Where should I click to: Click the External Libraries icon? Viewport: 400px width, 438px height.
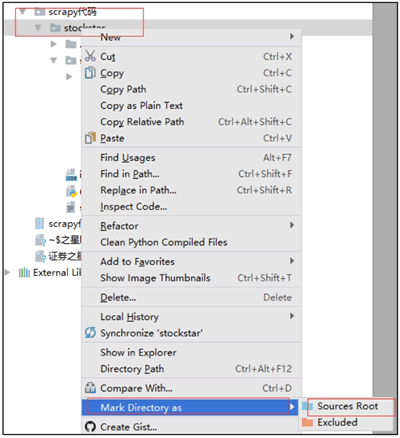(24, 273)
